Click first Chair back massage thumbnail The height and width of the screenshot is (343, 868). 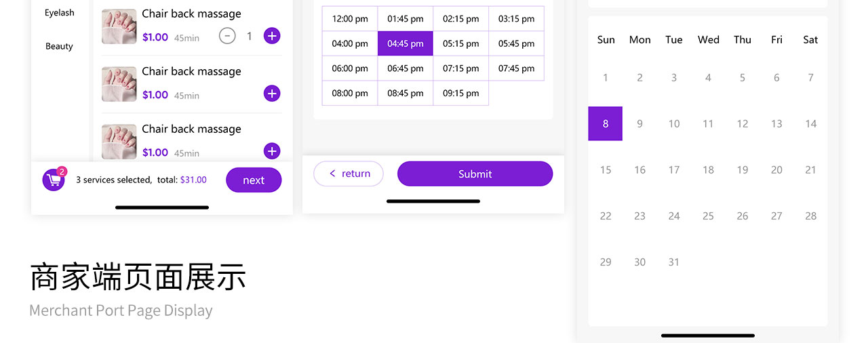pos(119,26)
